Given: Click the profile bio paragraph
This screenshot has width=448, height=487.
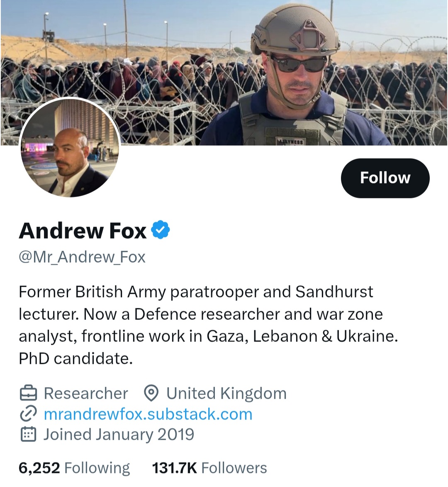Looking at the screenshot, I should (209, 325).
